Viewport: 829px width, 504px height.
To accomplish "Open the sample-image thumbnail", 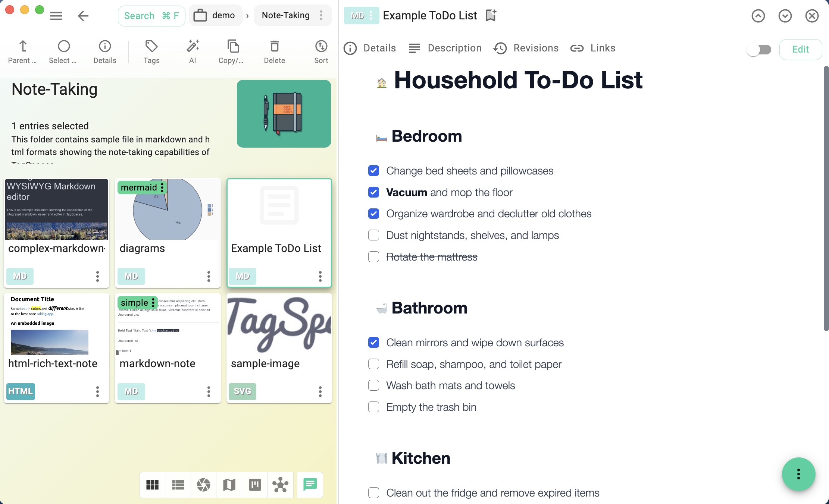I will click(279, 324).
